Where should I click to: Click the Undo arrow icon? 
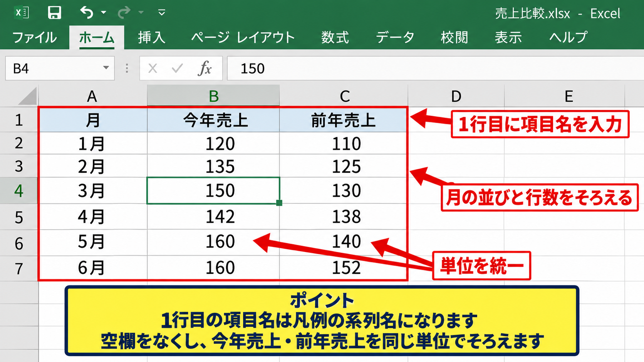(x=87, y=13)
